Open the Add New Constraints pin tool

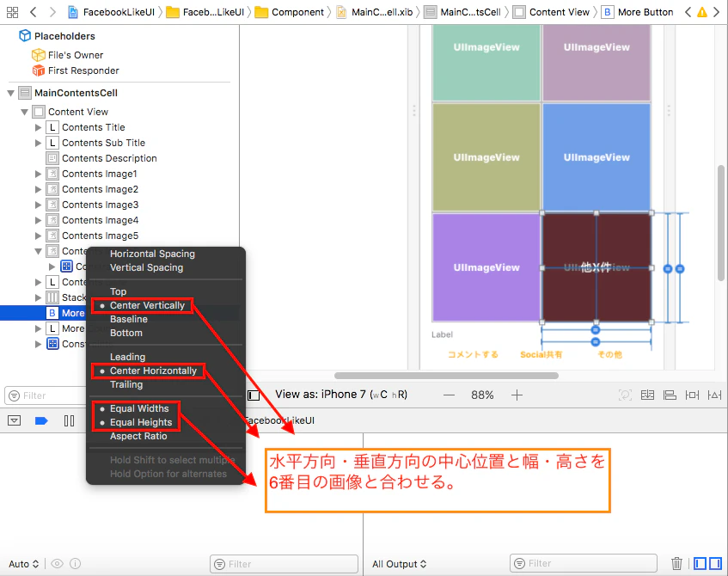692,395
